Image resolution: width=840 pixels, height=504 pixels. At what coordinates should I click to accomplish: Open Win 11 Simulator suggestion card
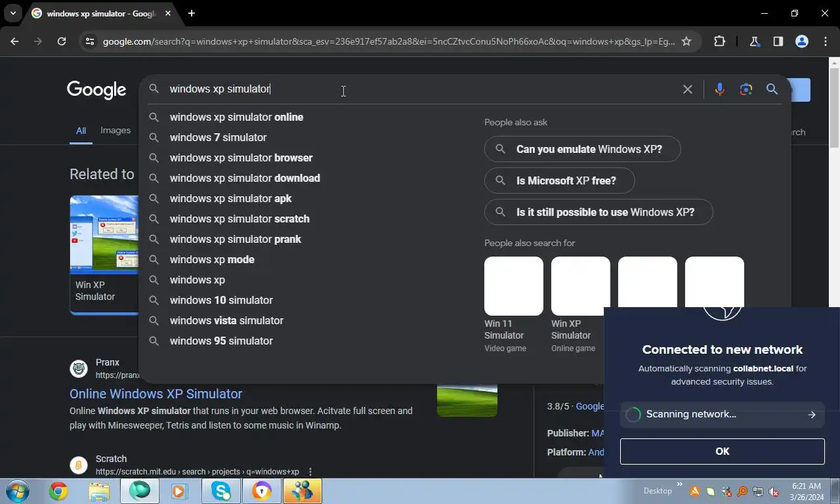click(x=513, y=305)
